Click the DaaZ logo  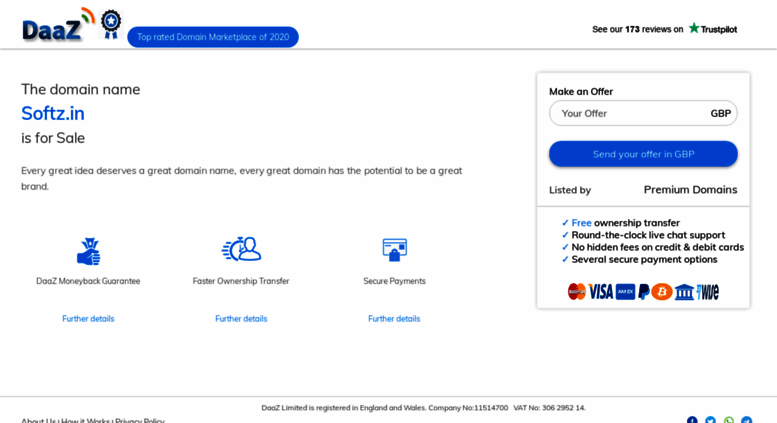coord(58,25)
